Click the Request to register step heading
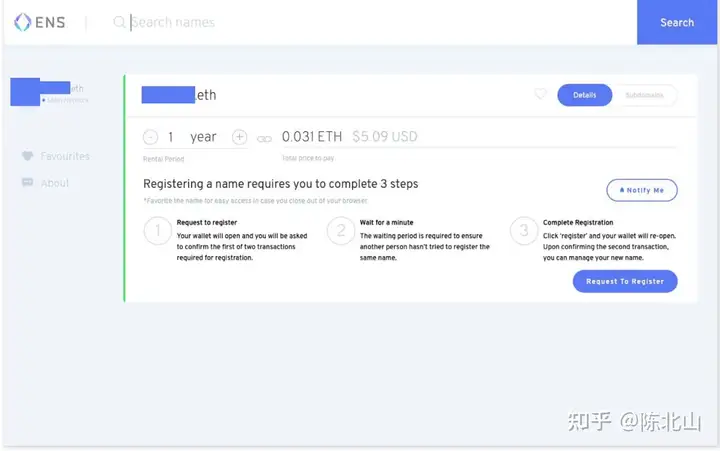The width and height of the screenshot is (720, 451). (x=207, y=222)
